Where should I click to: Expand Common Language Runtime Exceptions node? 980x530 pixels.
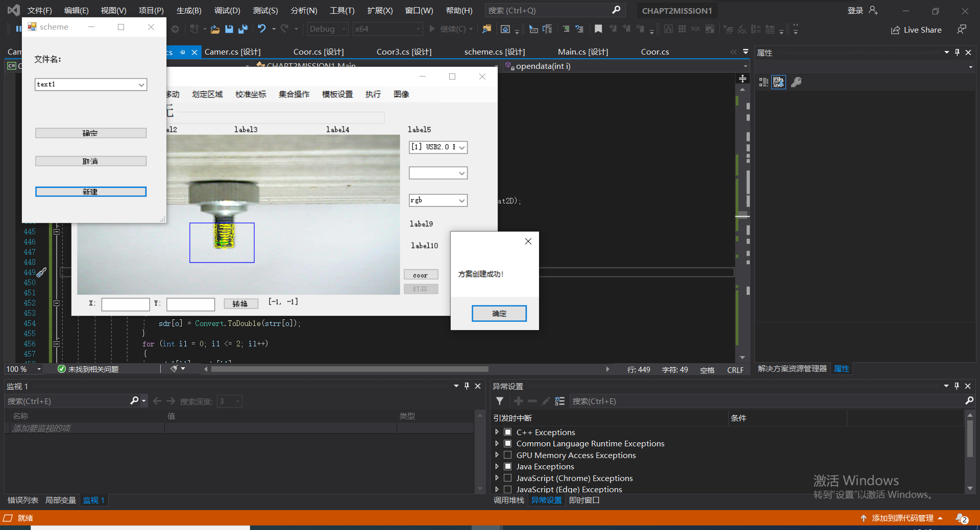[497, 443]
